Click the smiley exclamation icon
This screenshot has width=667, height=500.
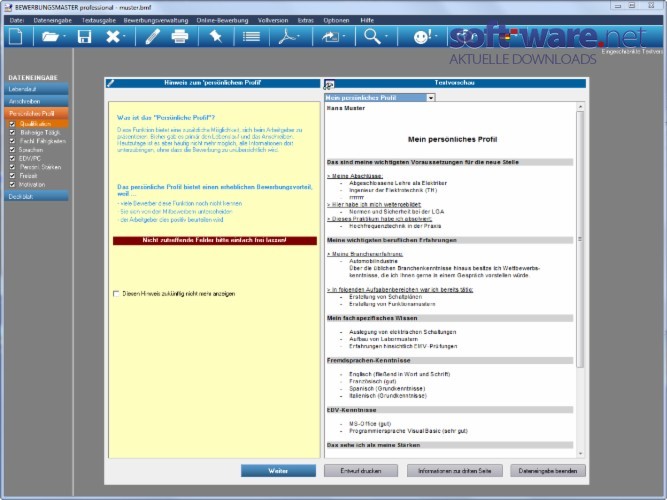point(422,37)
